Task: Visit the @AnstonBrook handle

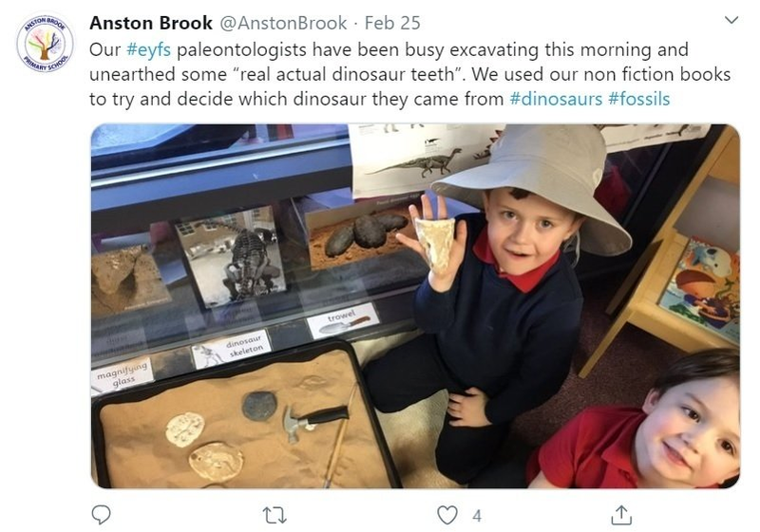Action: point(283,23)
